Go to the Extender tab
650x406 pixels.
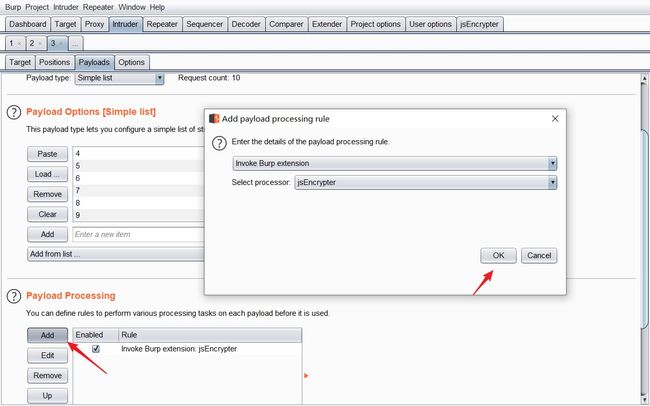pyautogui.click(x=327, y=24)
